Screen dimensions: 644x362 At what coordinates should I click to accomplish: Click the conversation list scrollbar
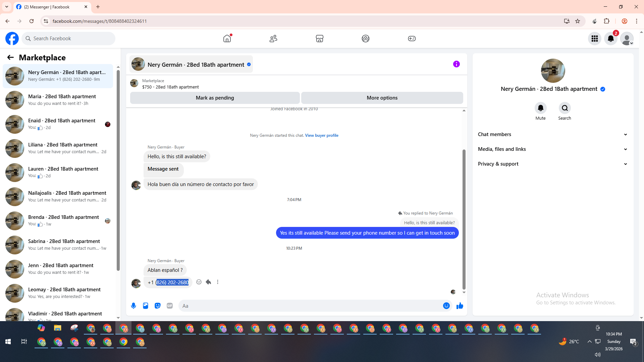(x=118, y=170)
